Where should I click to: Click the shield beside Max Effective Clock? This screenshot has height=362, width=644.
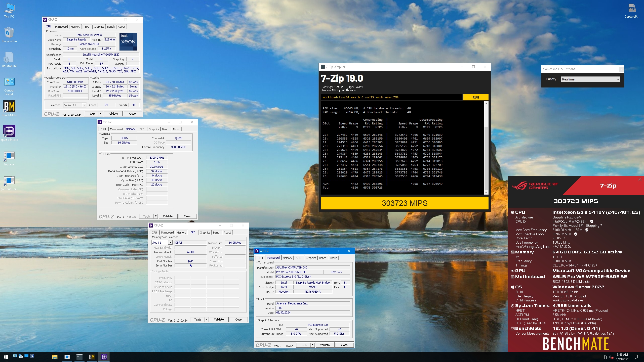(x=576, y=234)
